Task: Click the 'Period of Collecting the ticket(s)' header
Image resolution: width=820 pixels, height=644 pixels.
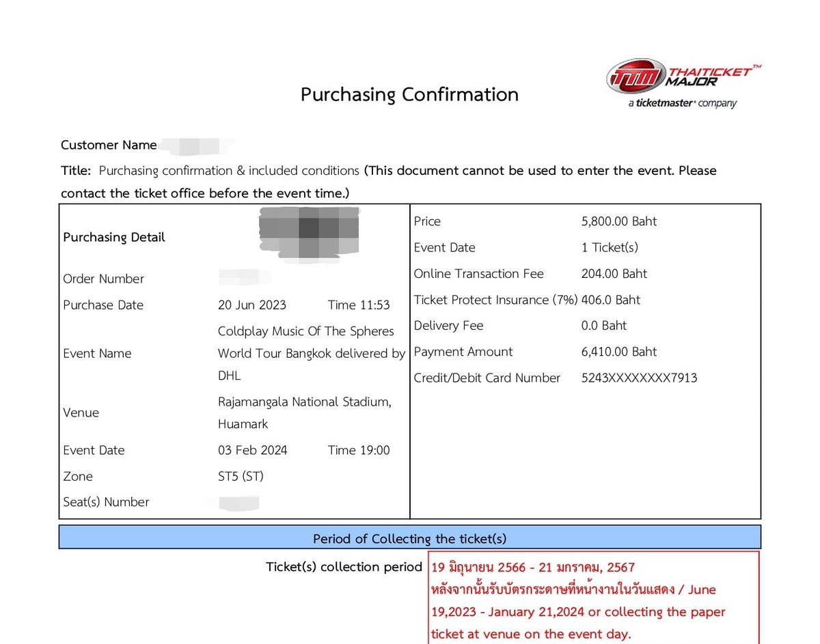Action: (x=410, y=539)
